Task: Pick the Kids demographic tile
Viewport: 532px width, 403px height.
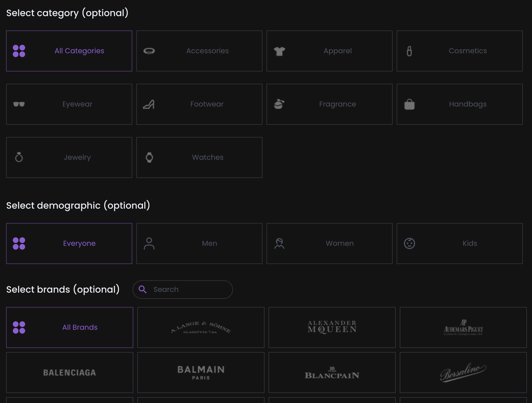Action: click(460, 243)
